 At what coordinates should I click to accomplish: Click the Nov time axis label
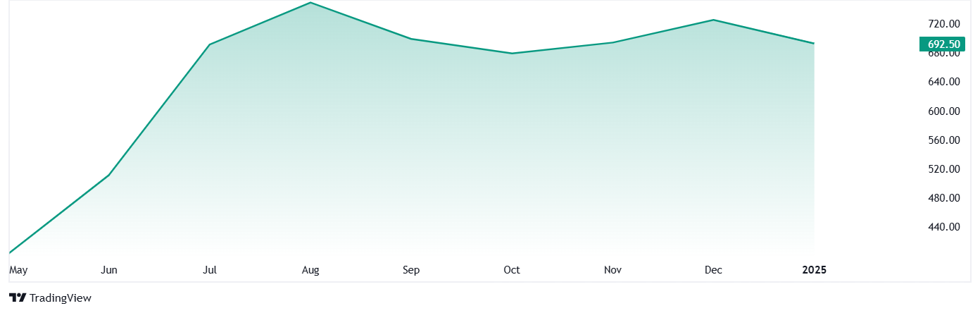click(613, 270)
